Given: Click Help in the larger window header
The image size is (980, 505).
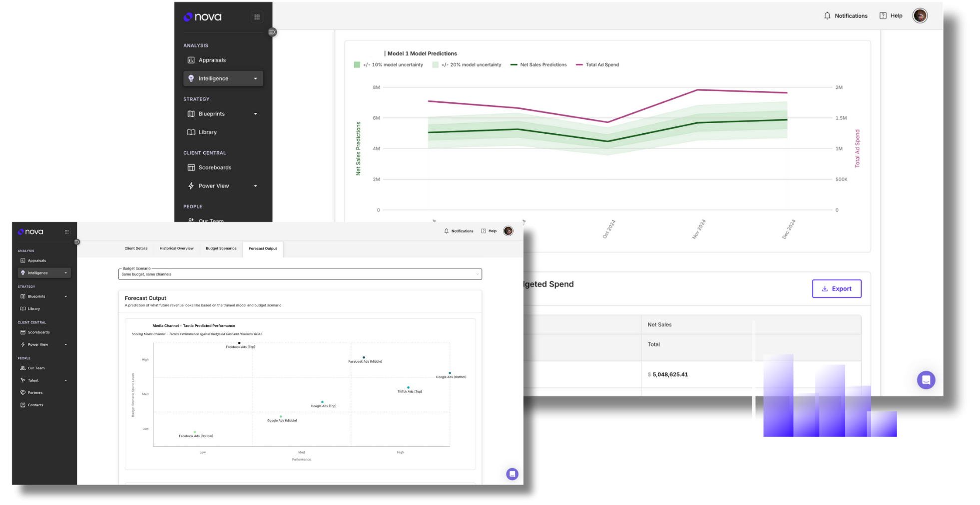Looking at the screenshot, I should point(891,16).
